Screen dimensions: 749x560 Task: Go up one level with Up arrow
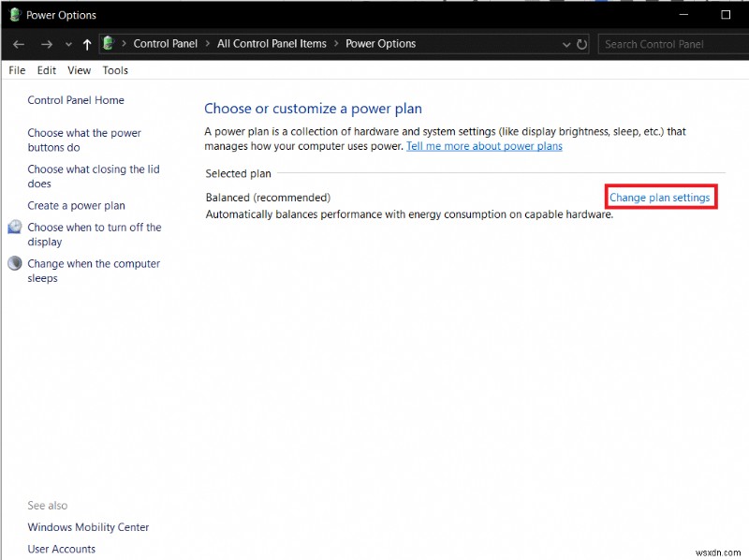[x=87, y=44]
